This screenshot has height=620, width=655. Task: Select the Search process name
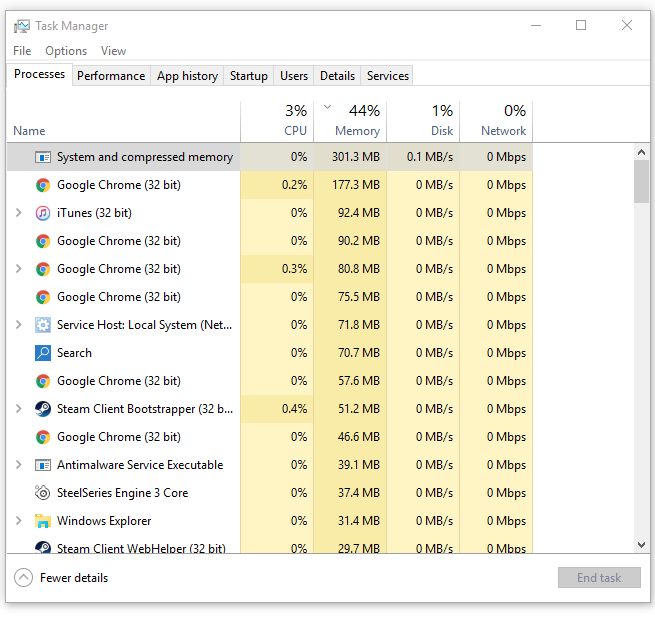pyautogui.click(x=74, y=353)
